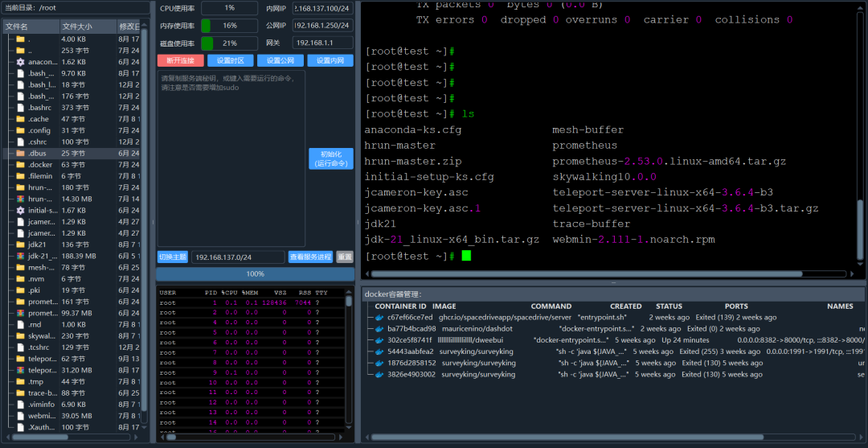Select the .filemin folder row

(72, 176)
